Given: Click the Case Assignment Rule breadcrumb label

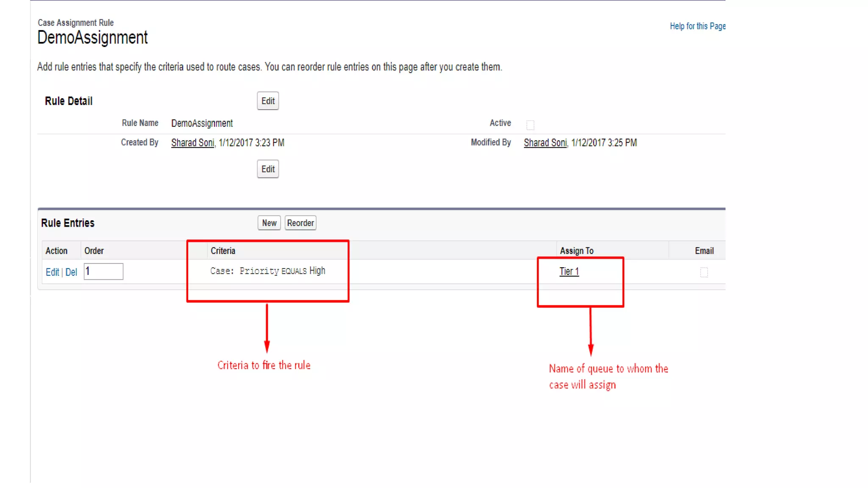Looking at the screenshot, I should point(76,23).
